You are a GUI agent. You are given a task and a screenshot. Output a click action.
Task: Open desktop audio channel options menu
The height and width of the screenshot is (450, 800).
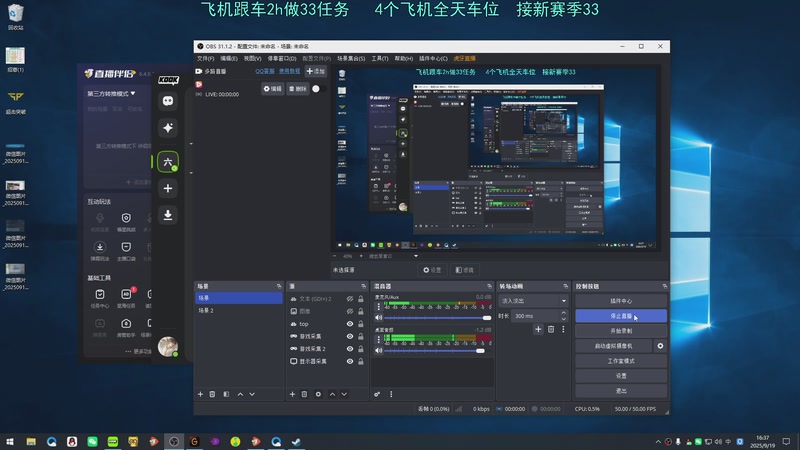(379, 339)
